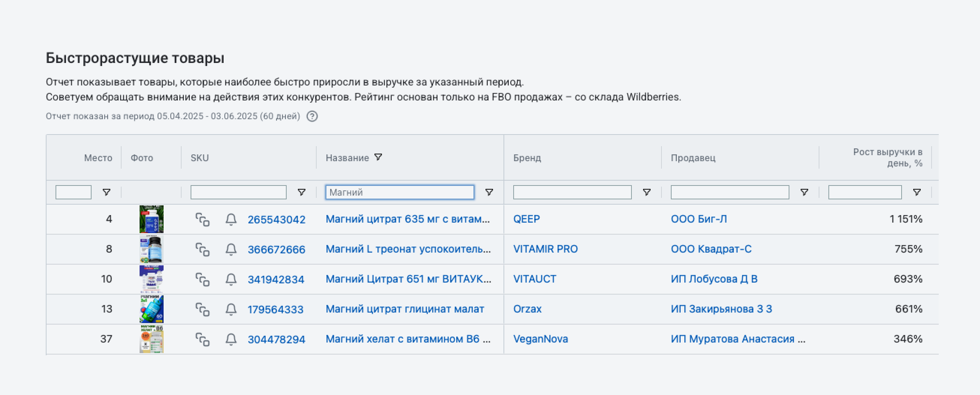This screenshot has height=395, width=980.
Task: Click the growth value 755%
Action: pos(908,249)
